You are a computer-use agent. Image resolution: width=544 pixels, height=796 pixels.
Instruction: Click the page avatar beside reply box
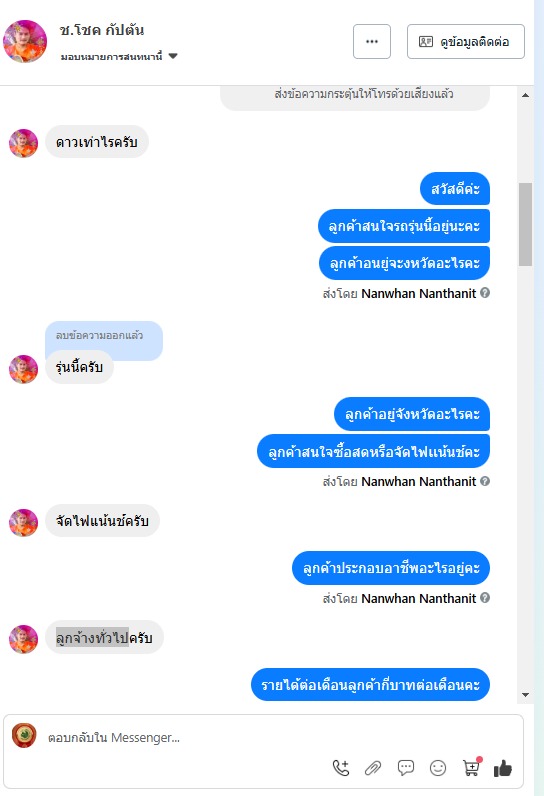tap(24, 736)
